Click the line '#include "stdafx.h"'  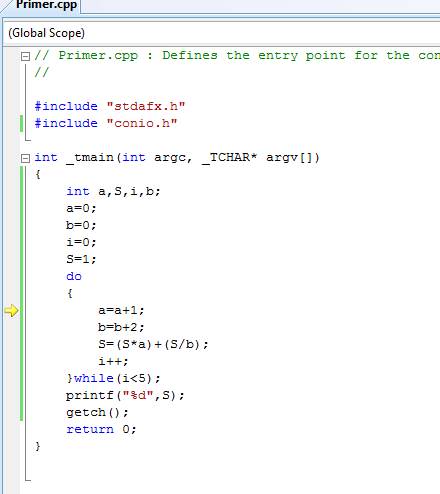pos(110,106)
